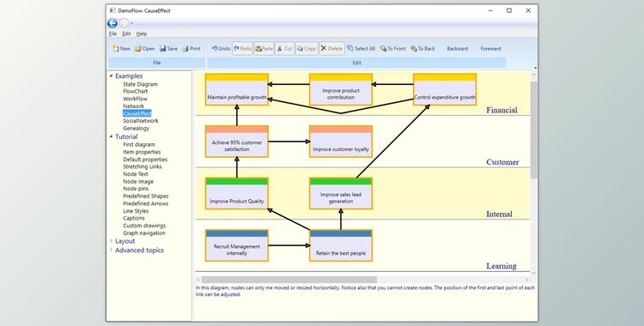Click the diagram scroll-left arrow
Viewport: 644px width, 326px height.
point(198,280)
